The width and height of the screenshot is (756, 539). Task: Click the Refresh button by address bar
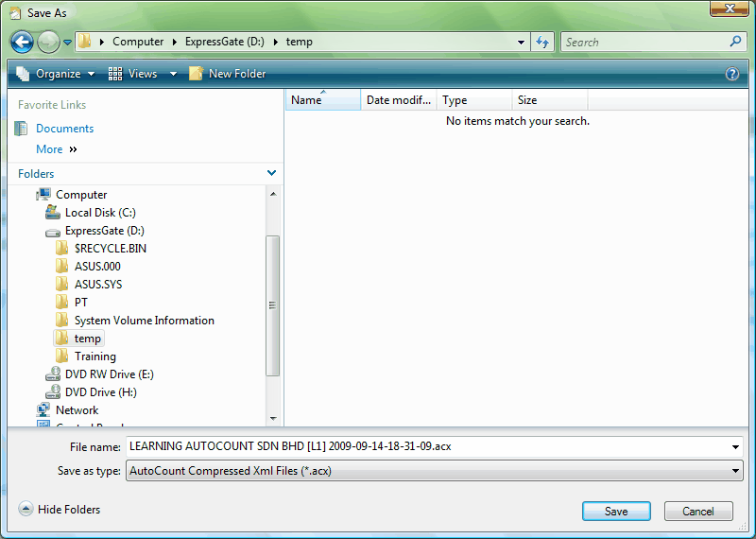[x=542, y=43]
